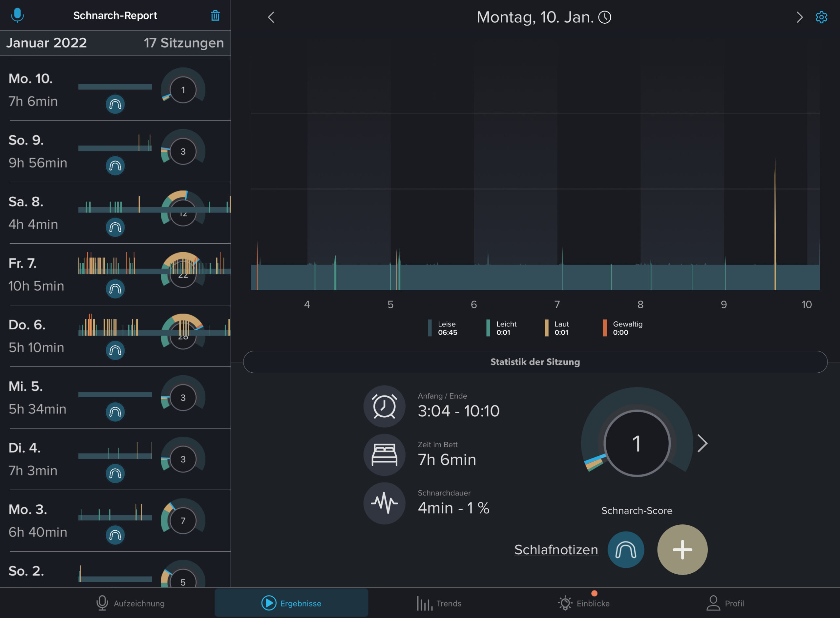
Task: Open the Einblicke tab
Action: 583,603
